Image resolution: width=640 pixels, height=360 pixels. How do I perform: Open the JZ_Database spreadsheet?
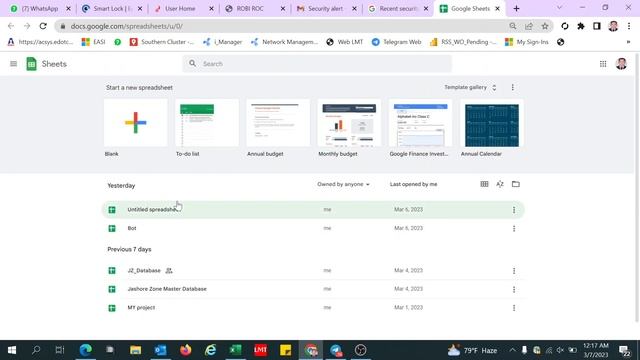313,271
